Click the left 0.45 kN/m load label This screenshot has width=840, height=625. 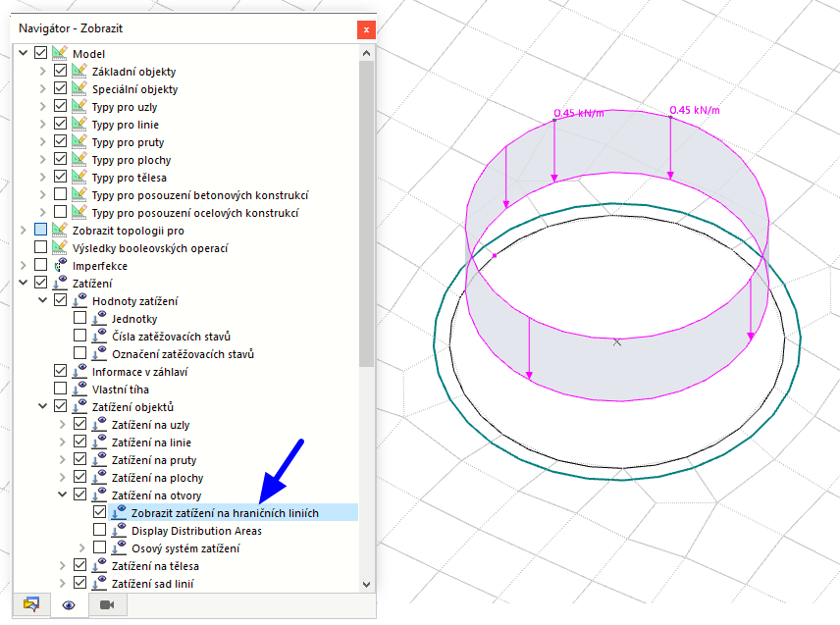579,113
